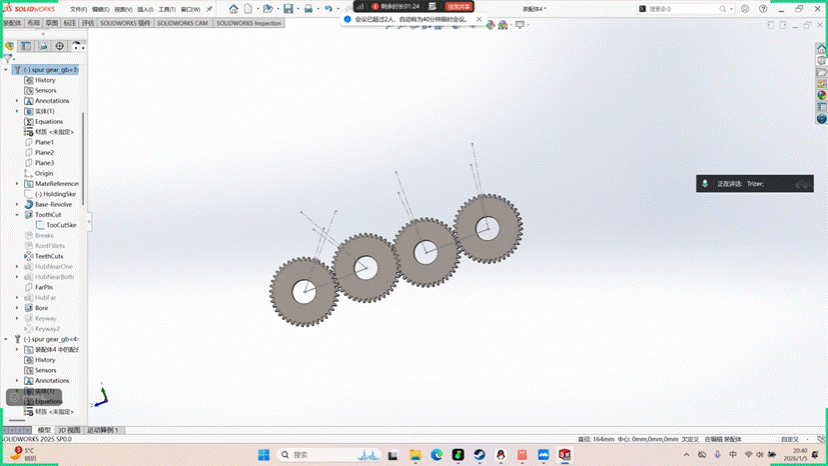Click the red 结束共享 button
This screenshot has width=828, height=466.
pyautogui.click(x=458, y=6)
